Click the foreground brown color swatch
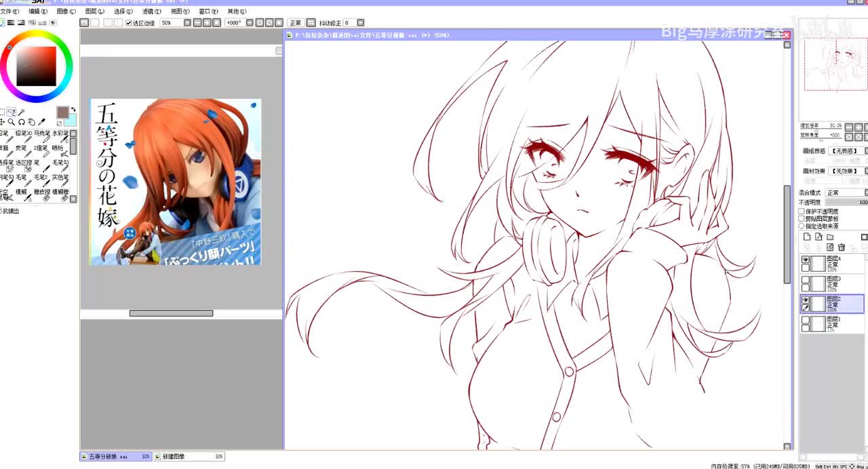Viewport: 868px width, 469px height. click(63, 112)
